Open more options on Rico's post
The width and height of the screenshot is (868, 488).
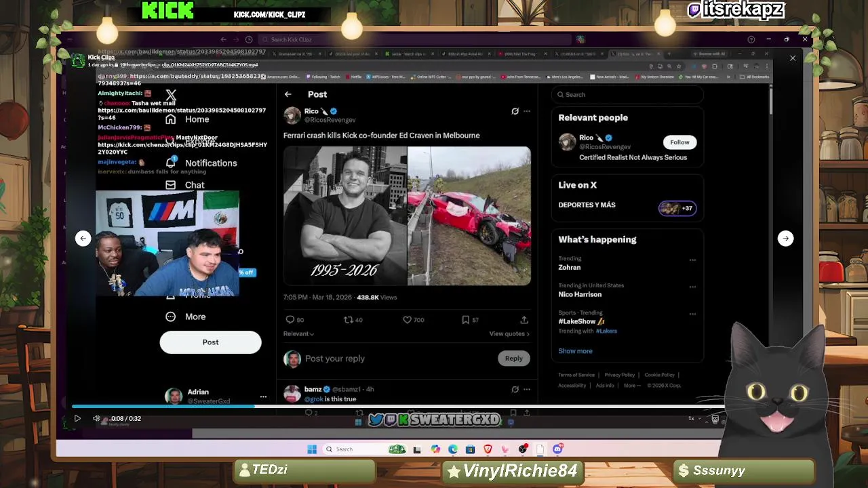[x=527, y=111]
